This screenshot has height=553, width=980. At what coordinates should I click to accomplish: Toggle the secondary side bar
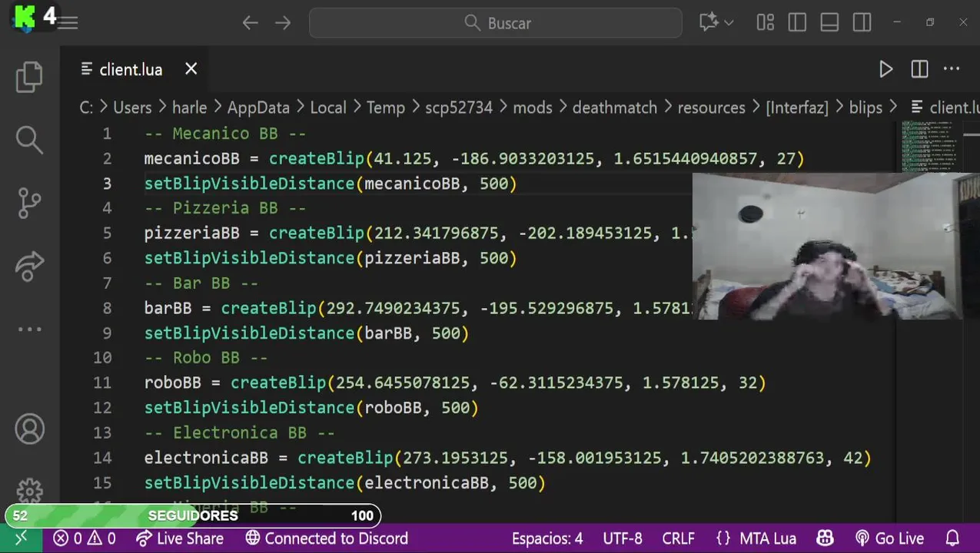(862, 23)
